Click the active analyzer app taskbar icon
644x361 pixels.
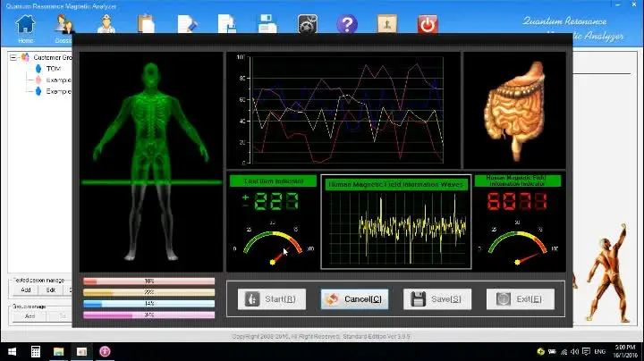[81, 351]
